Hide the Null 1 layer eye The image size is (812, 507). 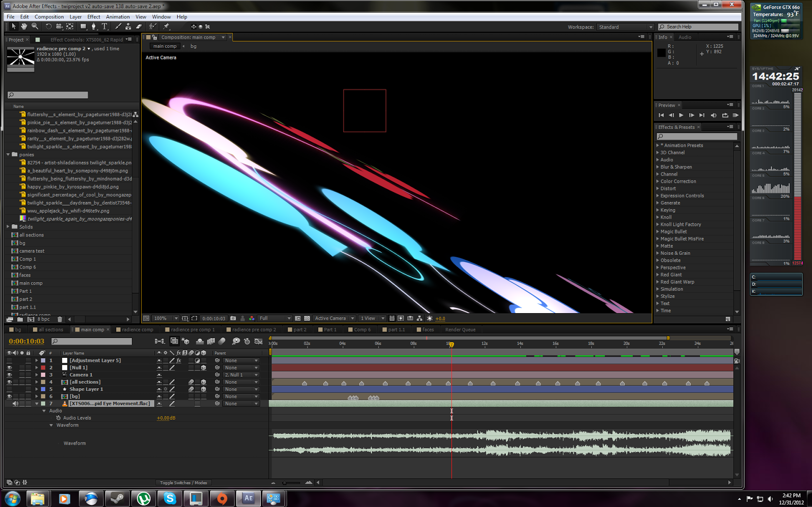(9, 367)
